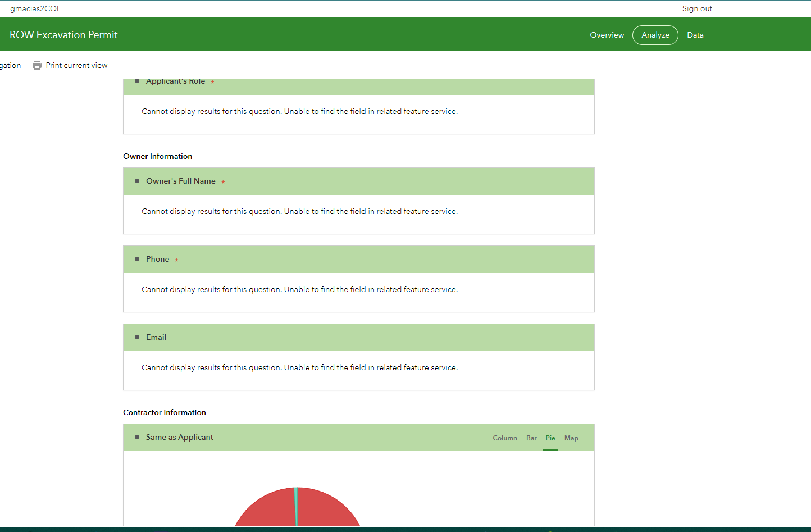Open the Overview tab
The width and height of the screenshot is (811, 532).
click(x=607, y=35)
